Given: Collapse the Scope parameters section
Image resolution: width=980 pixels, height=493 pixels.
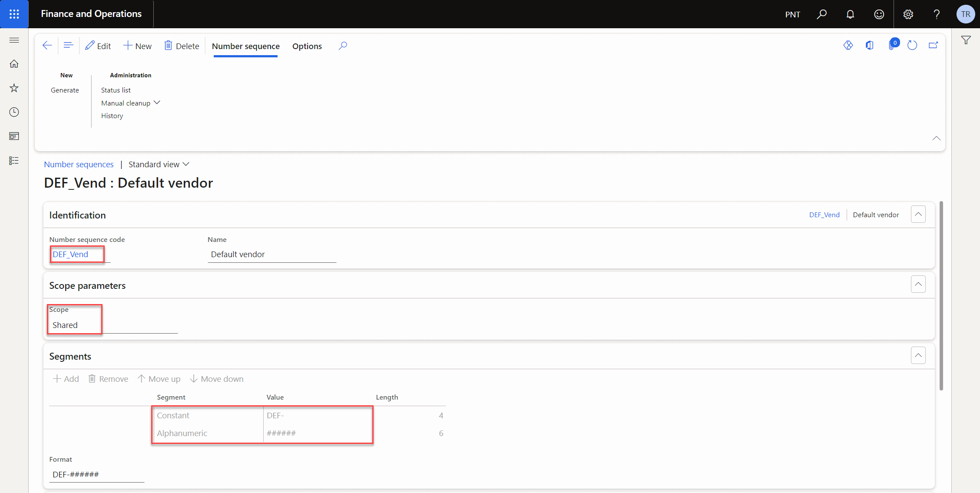Looking at the screenshot, I should coord(918,284).
